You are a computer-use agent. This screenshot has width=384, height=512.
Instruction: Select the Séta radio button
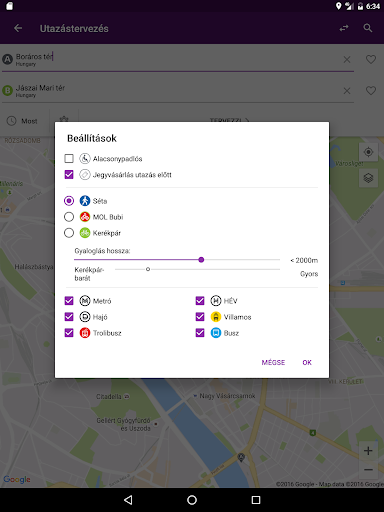69,201
